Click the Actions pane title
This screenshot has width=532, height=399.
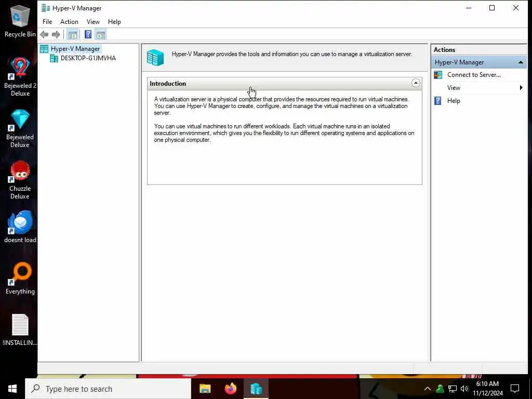(444, 49)
